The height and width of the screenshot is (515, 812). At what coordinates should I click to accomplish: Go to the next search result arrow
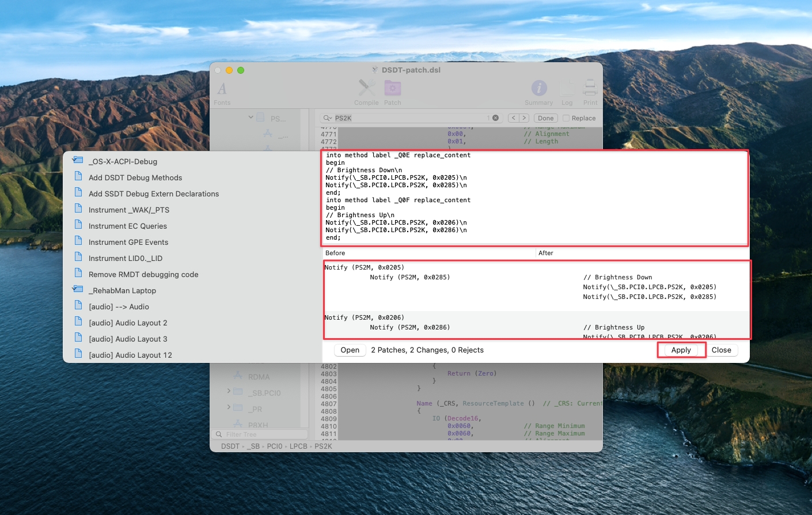coord(524,118)
